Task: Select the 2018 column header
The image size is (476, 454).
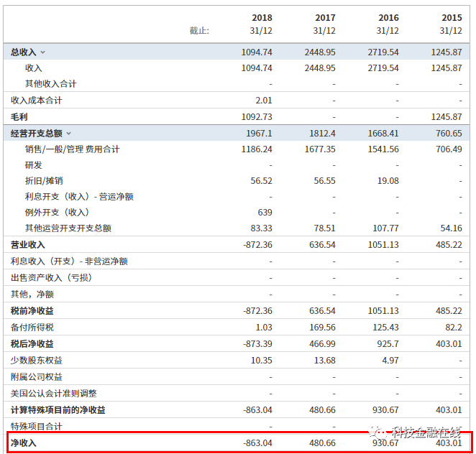Action: coord(262,17)
